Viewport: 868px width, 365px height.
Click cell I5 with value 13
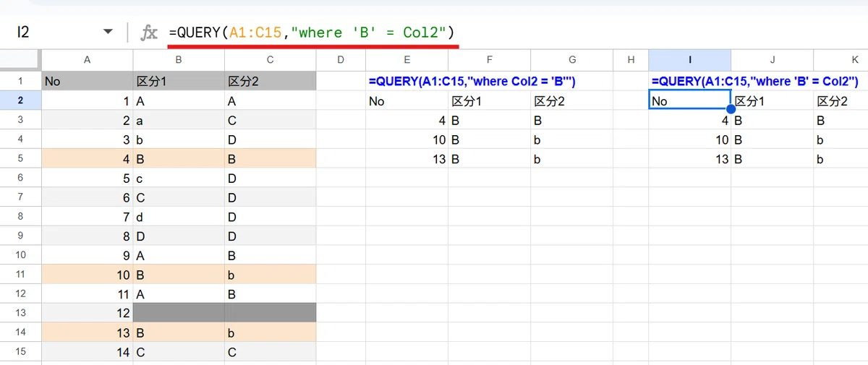690,158
